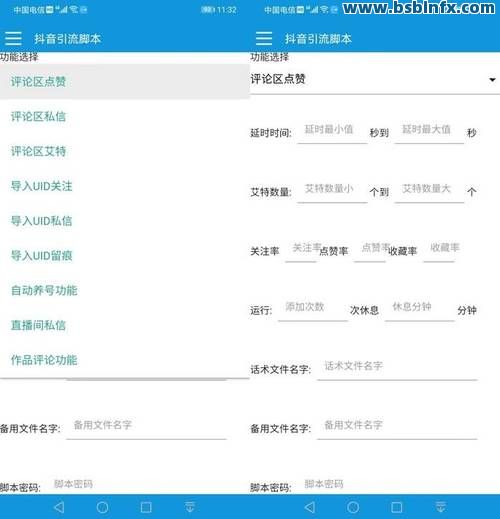Image resolution: width=500 pixels, height=519 pixels.
Task: Pick 作品评论功能 from the list
Action: click(x=125, y=360)
